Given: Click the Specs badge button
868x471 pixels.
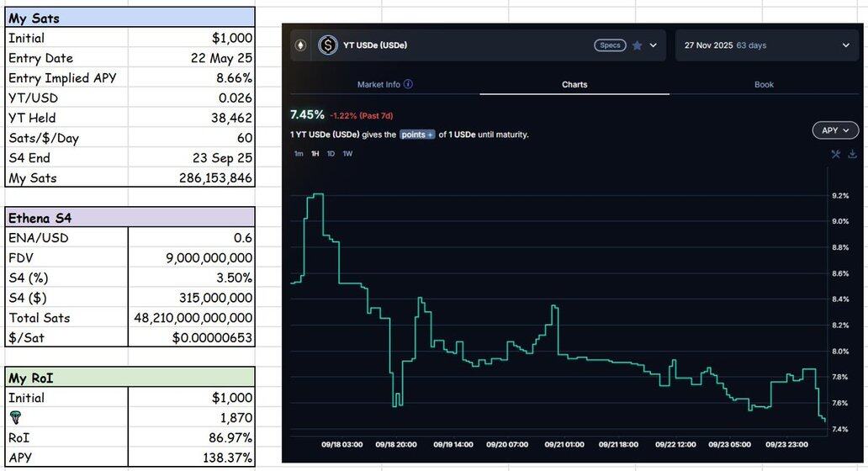Looking at the screenshot, I should (x=610, y=45).
